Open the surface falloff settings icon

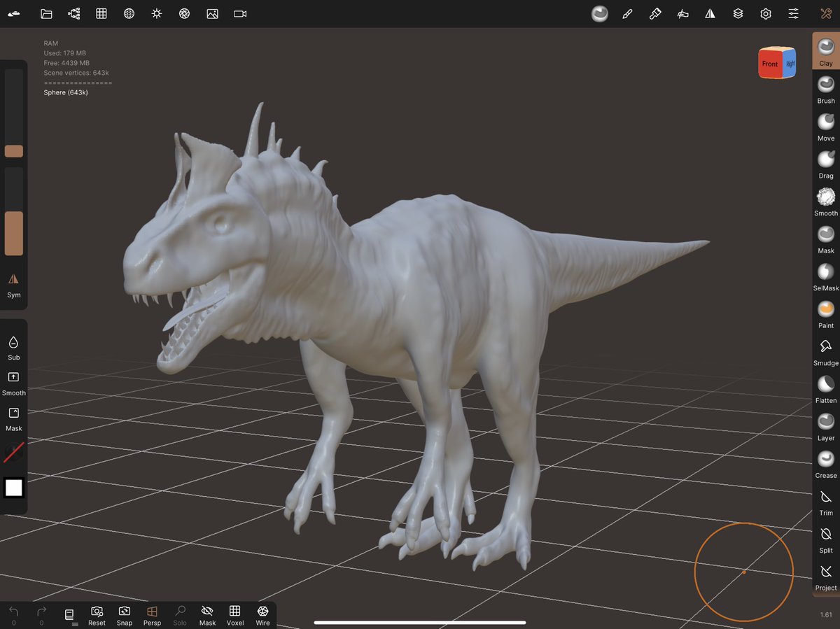coord(682,13)
